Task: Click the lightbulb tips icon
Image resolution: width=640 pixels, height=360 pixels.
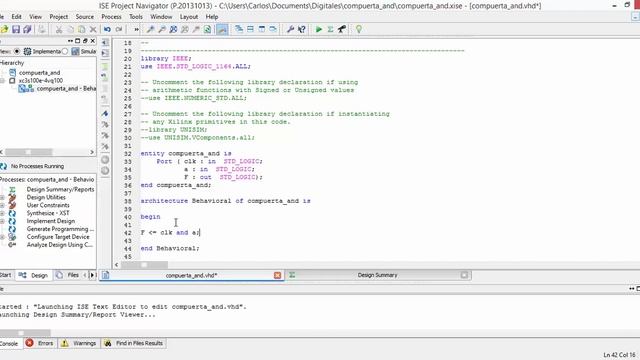Action: (x=359, y=29)
